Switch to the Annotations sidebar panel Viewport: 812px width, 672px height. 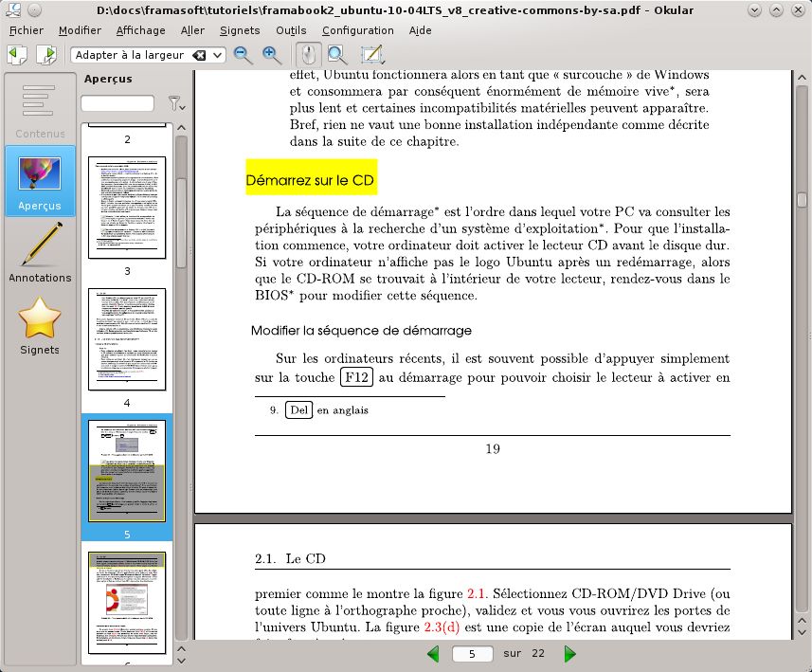coord(40,253)
